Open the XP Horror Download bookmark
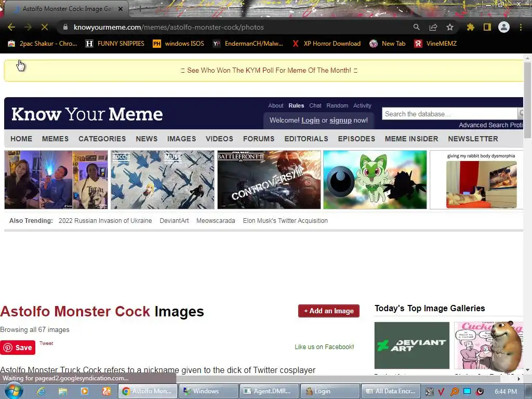532x399 pixels. (x=326, y=44)
